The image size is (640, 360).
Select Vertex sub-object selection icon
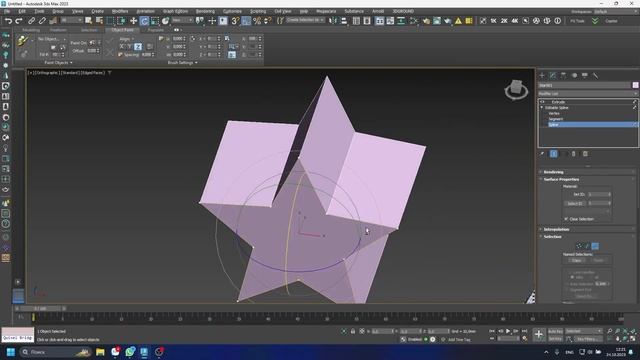579,246
